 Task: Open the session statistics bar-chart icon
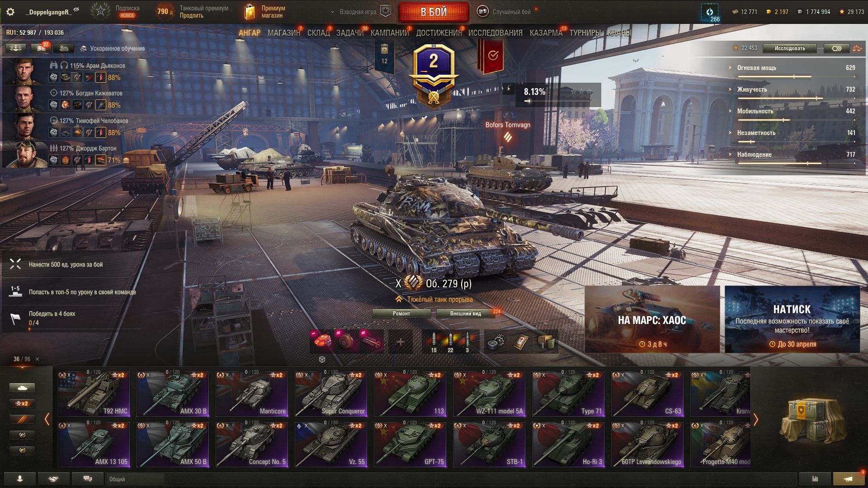815,479
